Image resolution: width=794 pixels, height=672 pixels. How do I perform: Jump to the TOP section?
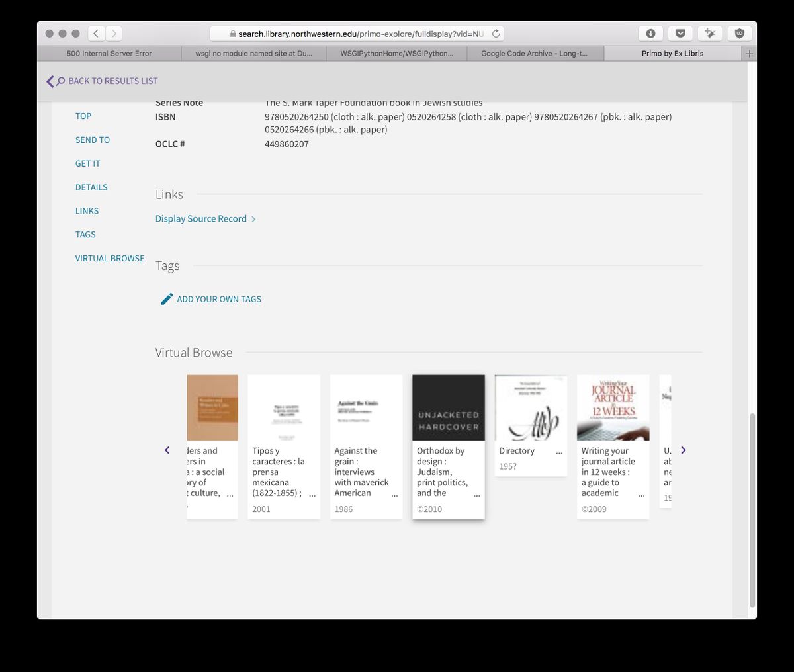coord(83,116)
